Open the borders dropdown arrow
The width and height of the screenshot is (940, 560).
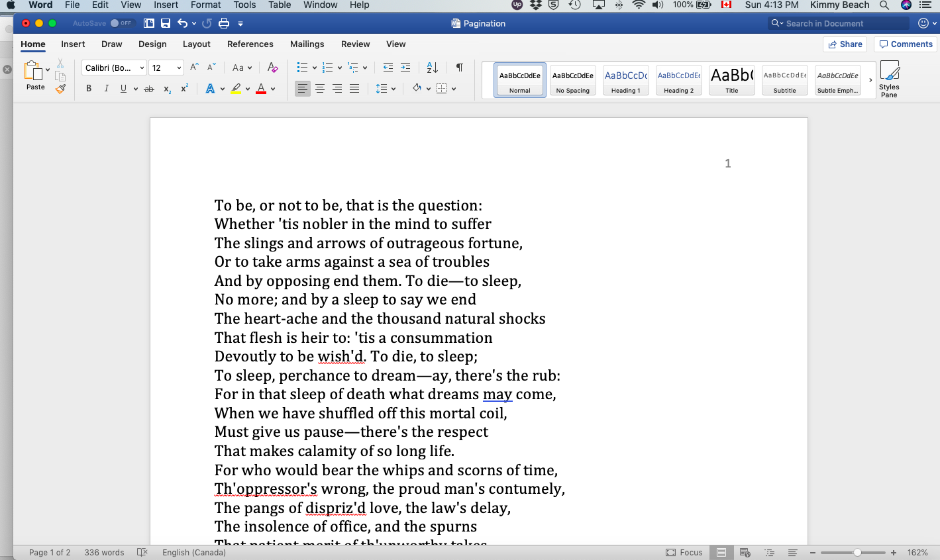[x=454, y=89]
